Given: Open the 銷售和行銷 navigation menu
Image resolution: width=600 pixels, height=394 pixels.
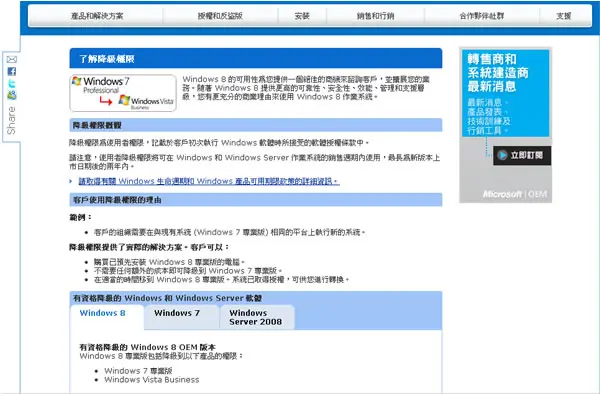Looking at the screenshot, I should pos(375,16).
